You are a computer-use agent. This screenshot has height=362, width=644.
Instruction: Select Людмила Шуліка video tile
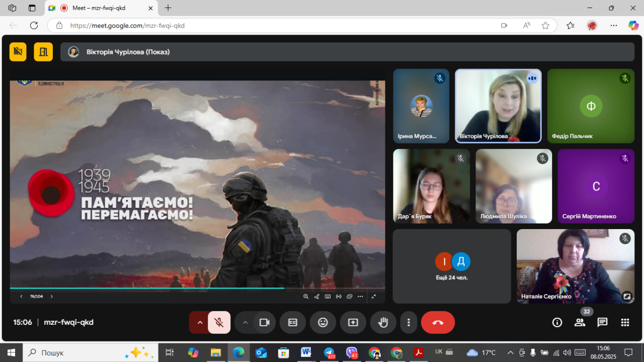(514, 186)
